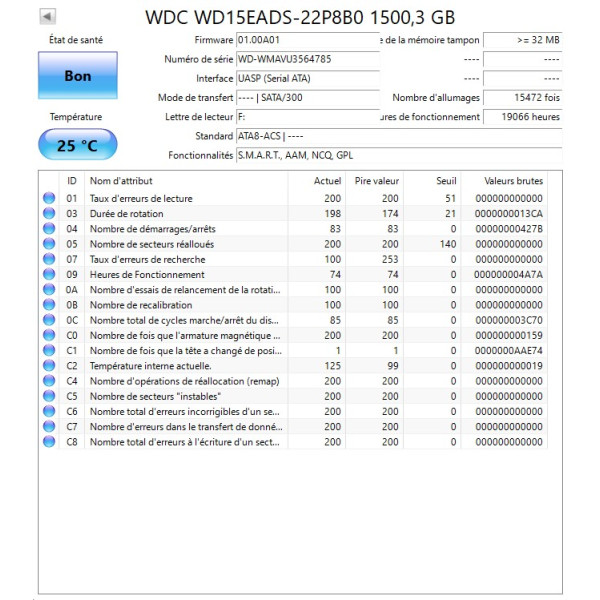Click the status icon for attribute C8
Screen dimensions: 600x600
point(49,442)
